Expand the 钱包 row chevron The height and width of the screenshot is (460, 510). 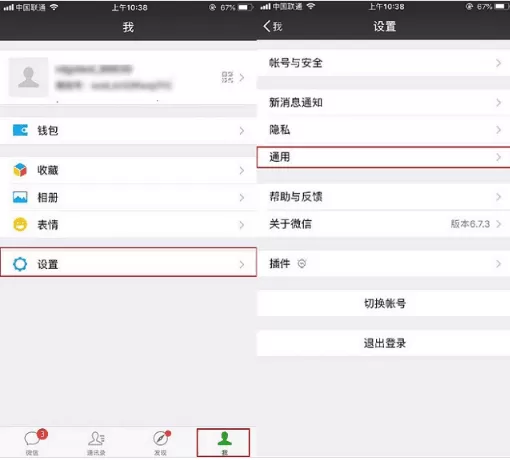242,131
